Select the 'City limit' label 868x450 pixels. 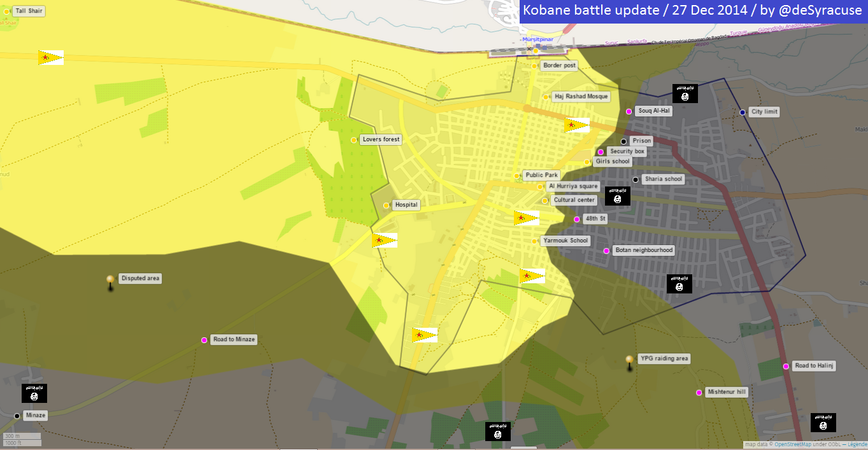tap(764, 111)
